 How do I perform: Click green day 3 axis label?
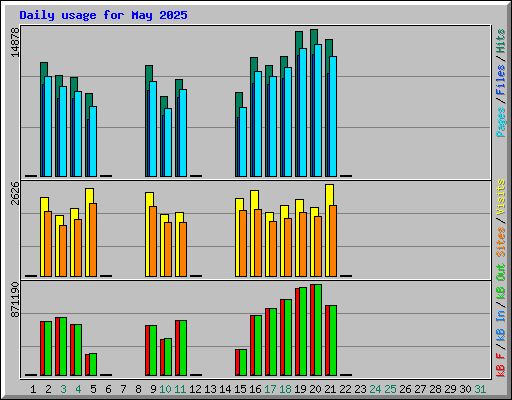coord(63,389)
